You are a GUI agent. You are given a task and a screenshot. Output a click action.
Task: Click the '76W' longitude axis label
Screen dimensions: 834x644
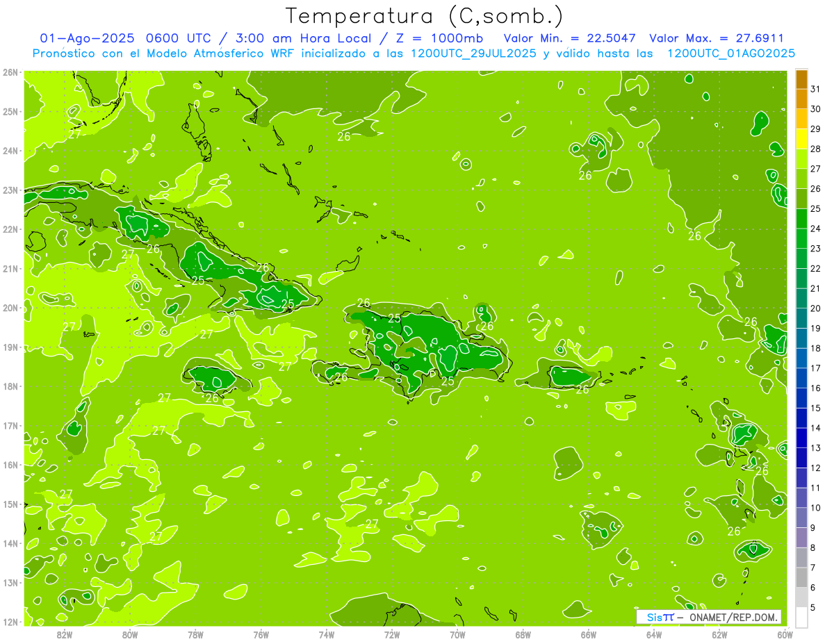coord(261,634)
